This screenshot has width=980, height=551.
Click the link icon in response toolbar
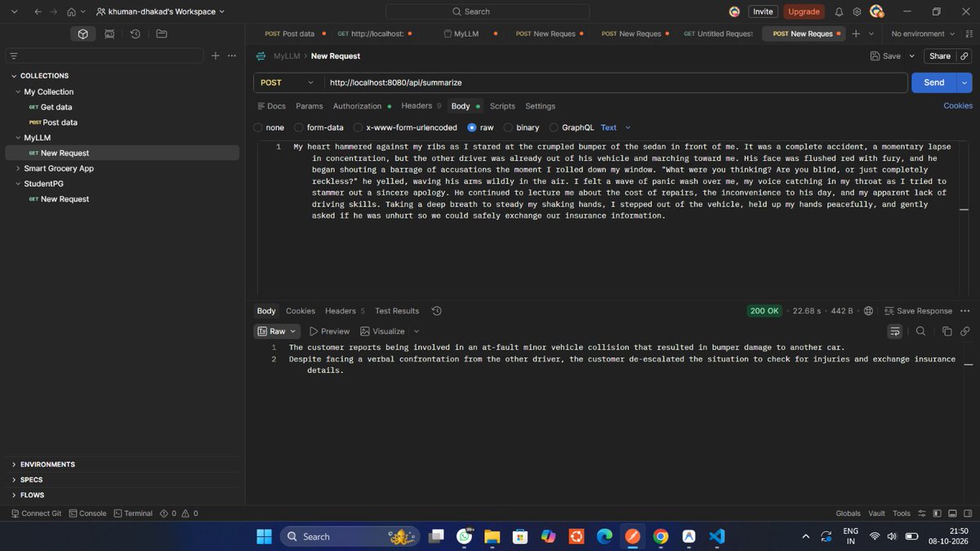point(964,331)
